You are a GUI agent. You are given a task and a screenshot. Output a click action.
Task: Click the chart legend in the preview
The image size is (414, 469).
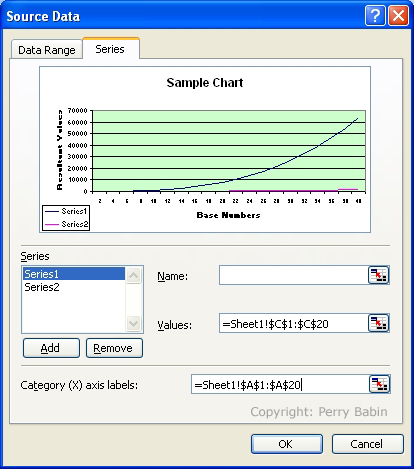[x=66, y=218]
